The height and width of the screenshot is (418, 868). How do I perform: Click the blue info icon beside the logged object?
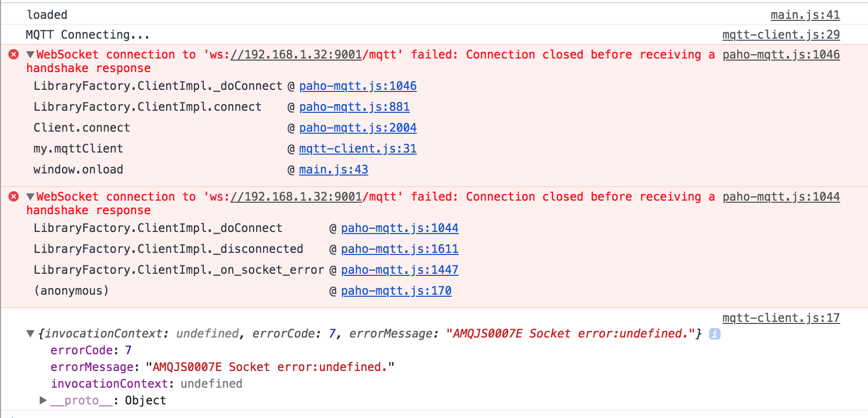tap(714, 334)
